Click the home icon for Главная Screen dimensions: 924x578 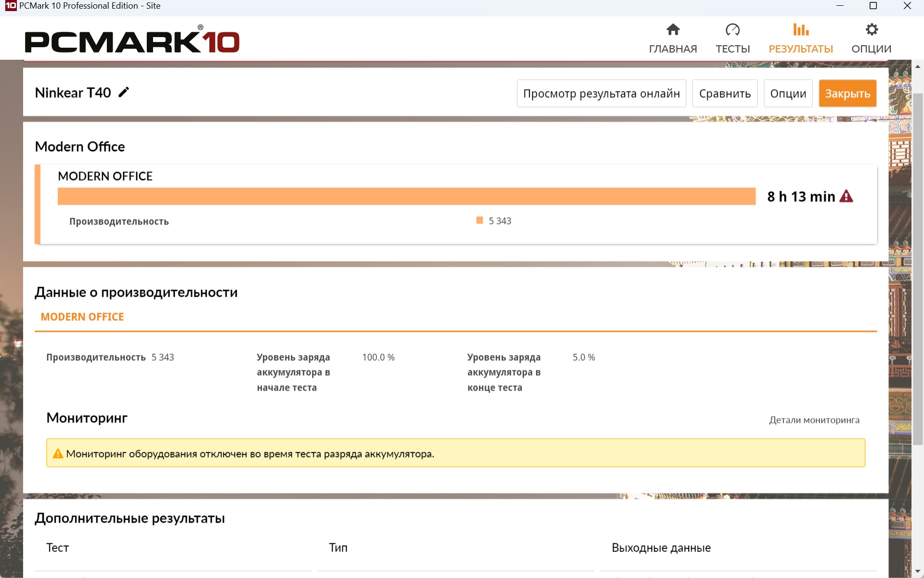[673, 30]
